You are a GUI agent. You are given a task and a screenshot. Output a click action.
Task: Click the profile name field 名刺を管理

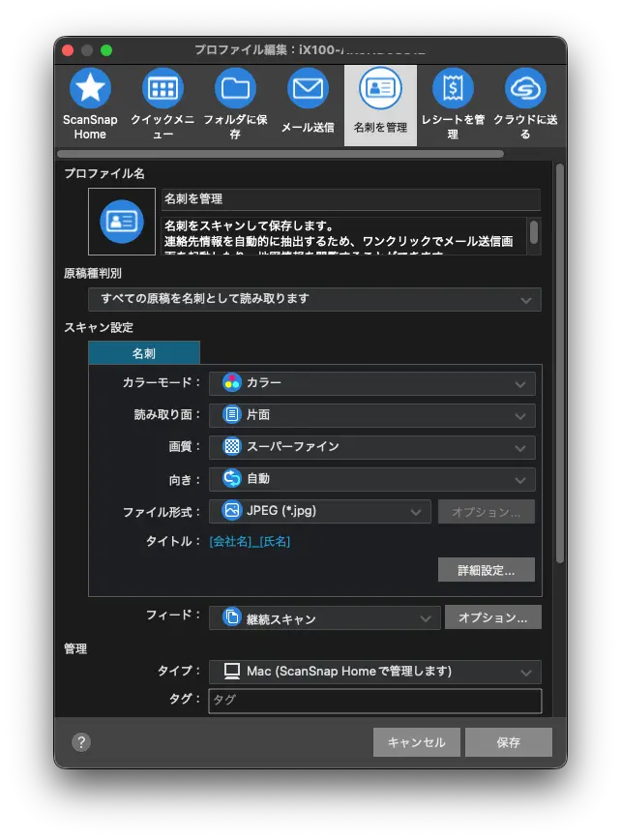[351, 199]
